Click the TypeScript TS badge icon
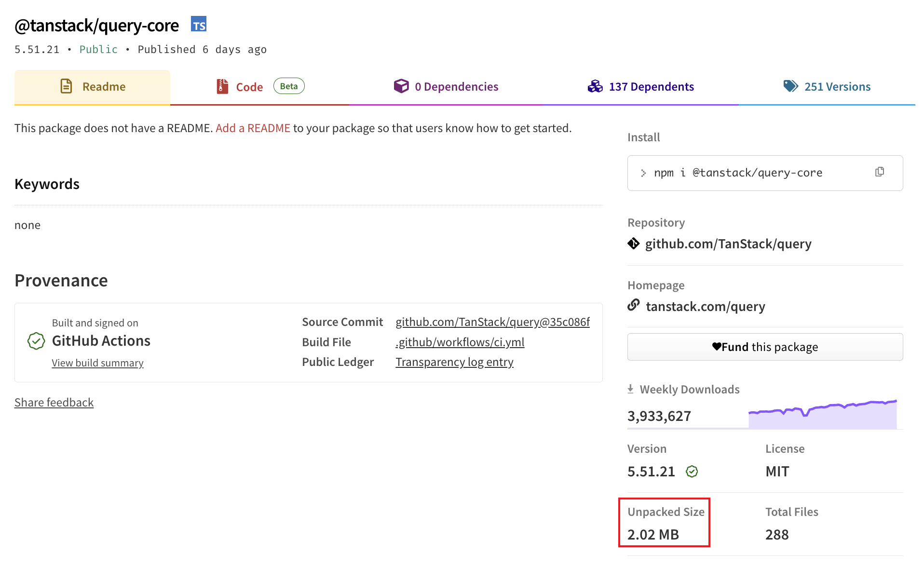This screenshot has width=924, height=567. click(198, 25)
